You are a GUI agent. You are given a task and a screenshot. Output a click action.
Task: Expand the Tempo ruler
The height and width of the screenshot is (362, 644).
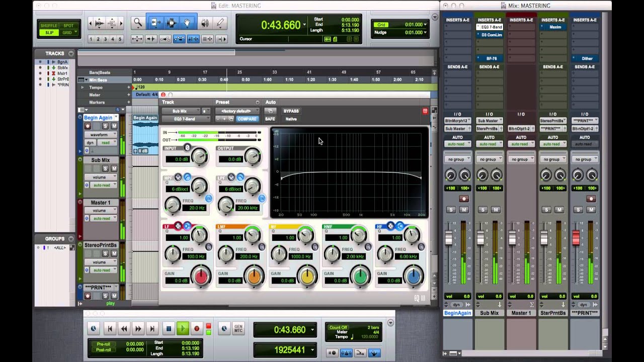click(83, 87)
